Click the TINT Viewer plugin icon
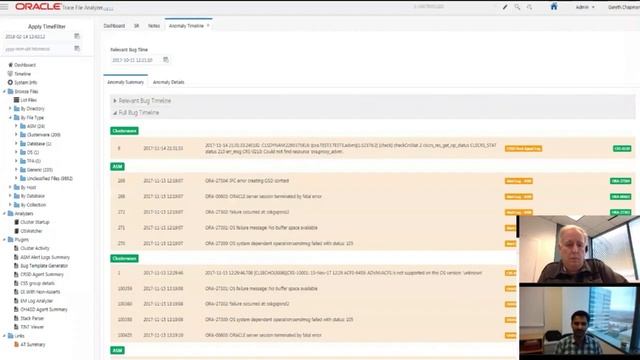 click(16, 327)
